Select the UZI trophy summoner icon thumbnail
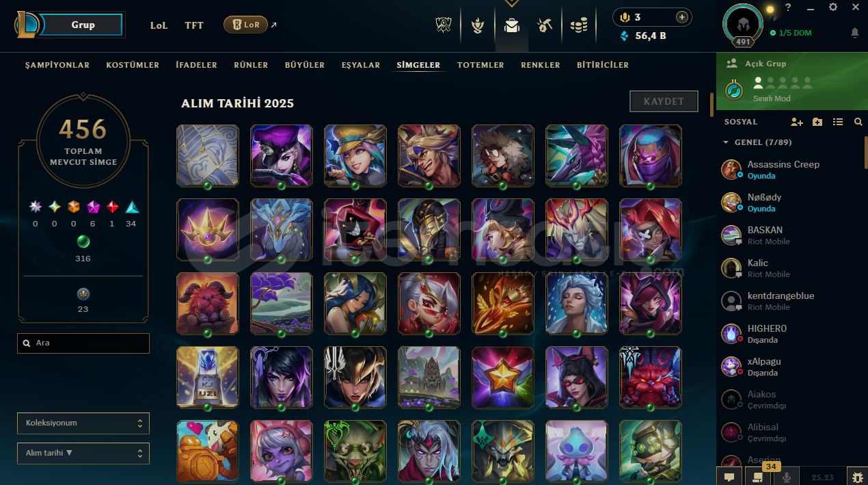 click(208, 378)
